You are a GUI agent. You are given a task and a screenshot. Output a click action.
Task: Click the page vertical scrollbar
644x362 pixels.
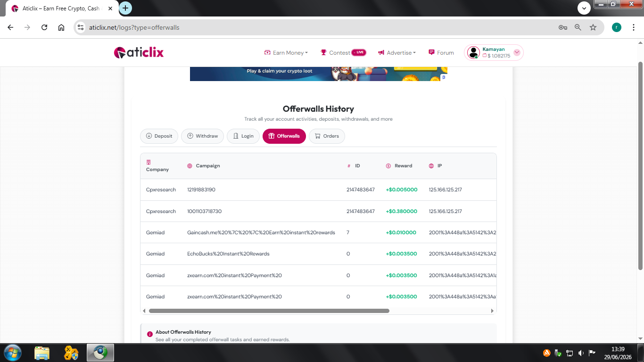point(640,166)
